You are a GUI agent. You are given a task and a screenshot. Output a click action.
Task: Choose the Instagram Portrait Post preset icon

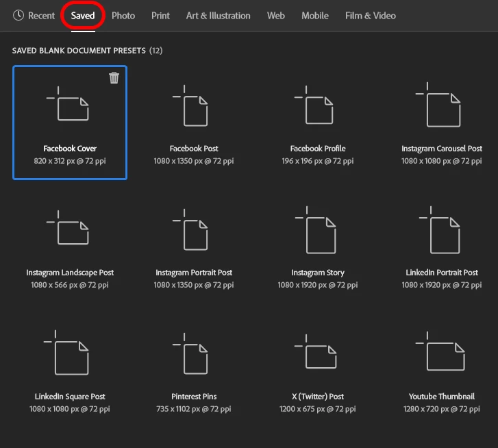[190, 229]
